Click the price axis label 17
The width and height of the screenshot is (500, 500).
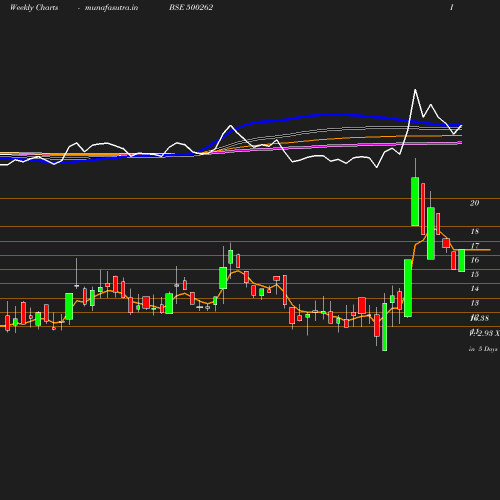(475, 246)
